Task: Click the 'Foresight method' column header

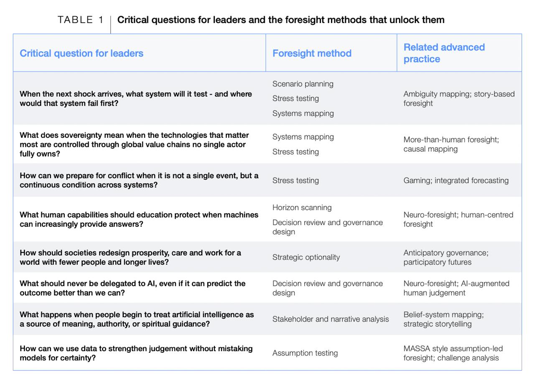Action: (312, 53)
